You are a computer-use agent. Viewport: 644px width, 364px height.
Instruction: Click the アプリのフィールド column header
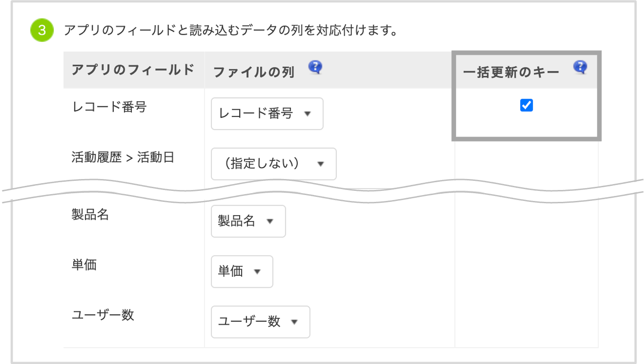tap(133, 70)
